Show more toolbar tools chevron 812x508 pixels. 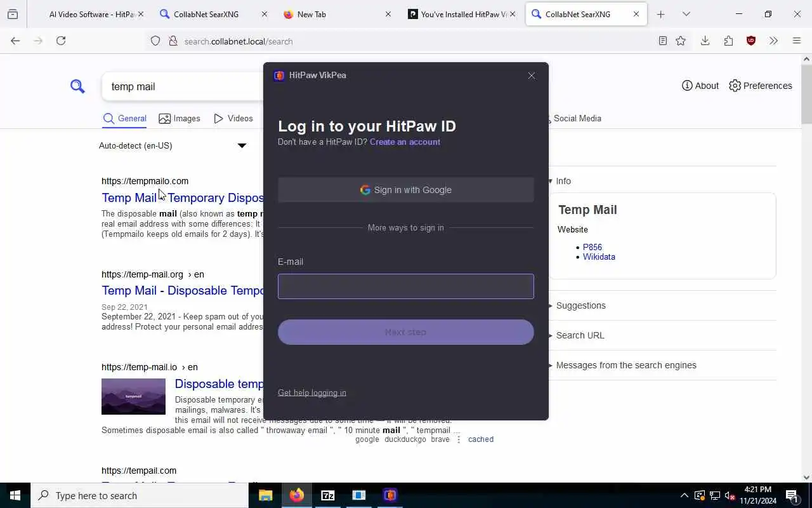[773, 41]
